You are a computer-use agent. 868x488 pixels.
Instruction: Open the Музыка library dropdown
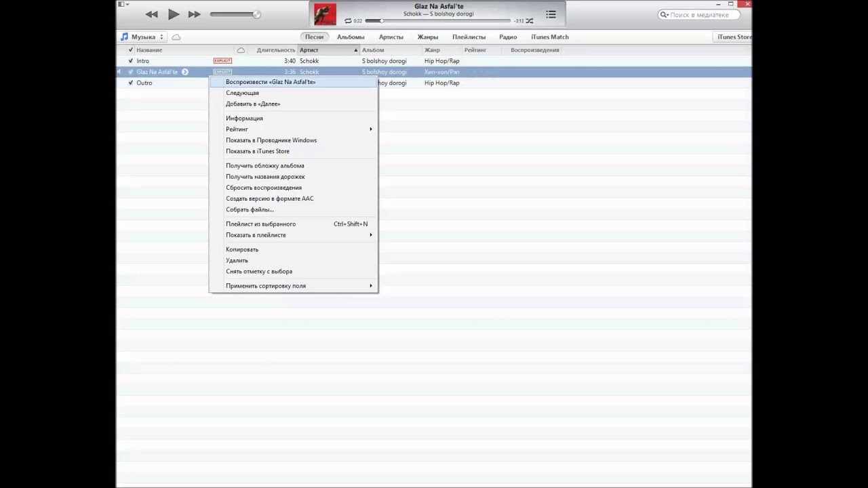(x=142, y=37)
